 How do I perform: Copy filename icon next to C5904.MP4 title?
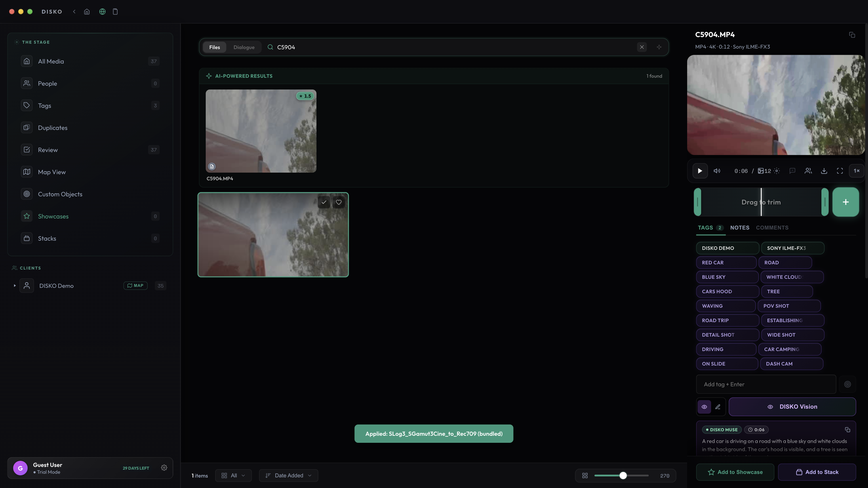pyautogui.click(x=852, y=35)
